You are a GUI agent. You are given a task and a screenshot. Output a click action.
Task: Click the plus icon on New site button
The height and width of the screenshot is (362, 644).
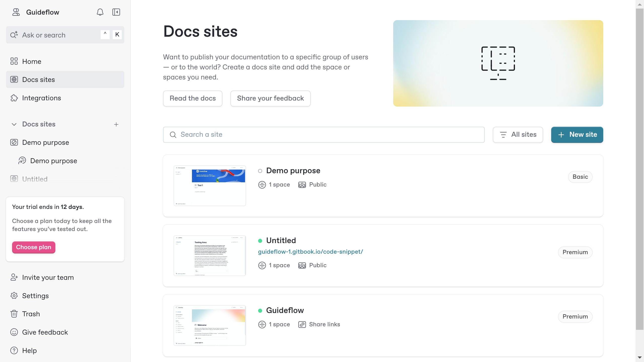point(561,135)
